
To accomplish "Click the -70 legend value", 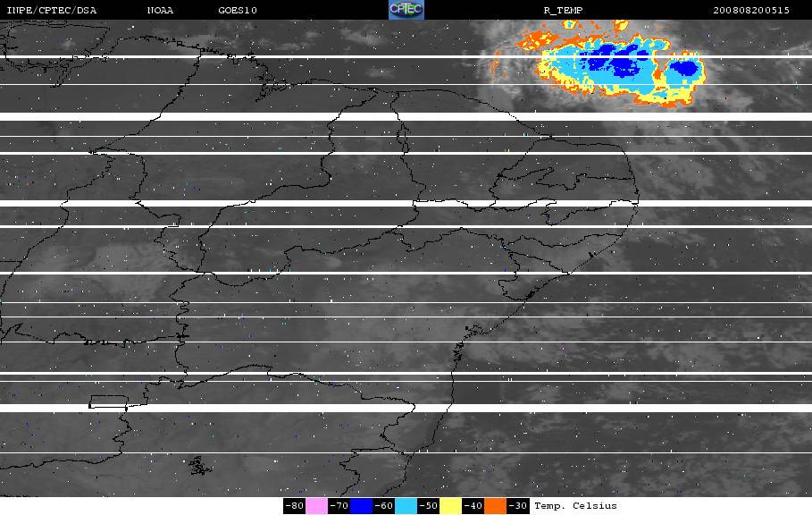I will [339, 506].
